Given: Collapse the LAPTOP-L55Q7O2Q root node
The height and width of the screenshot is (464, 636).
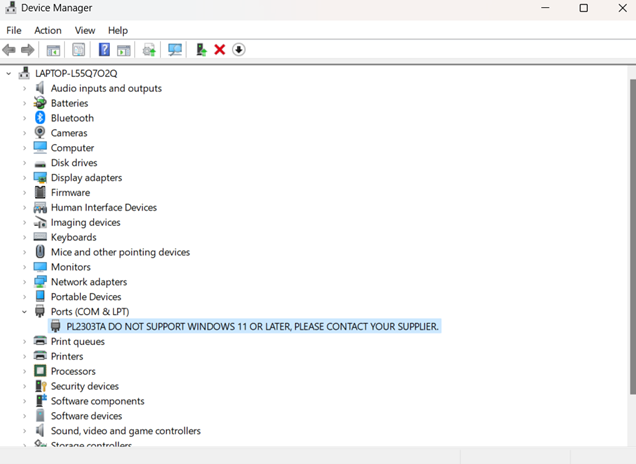Looking at the screenshot, I should click(x=9, y=73).
